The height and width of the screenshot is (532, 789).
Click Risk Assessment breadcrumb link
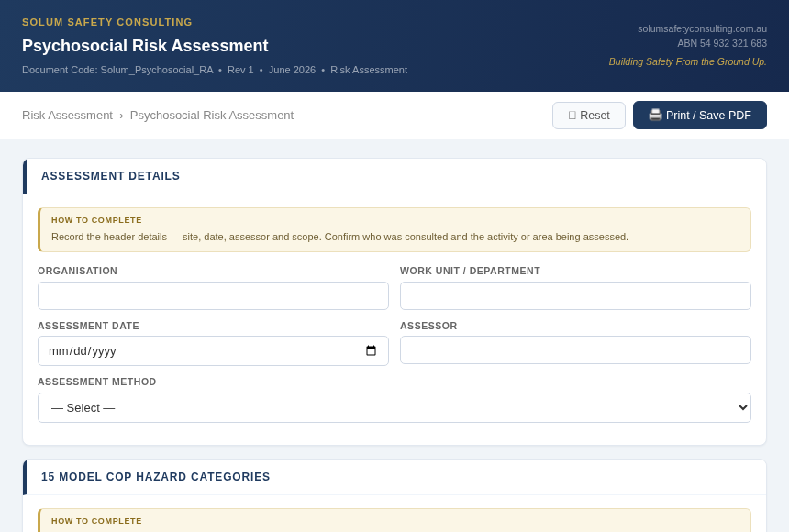pos(67,116)
